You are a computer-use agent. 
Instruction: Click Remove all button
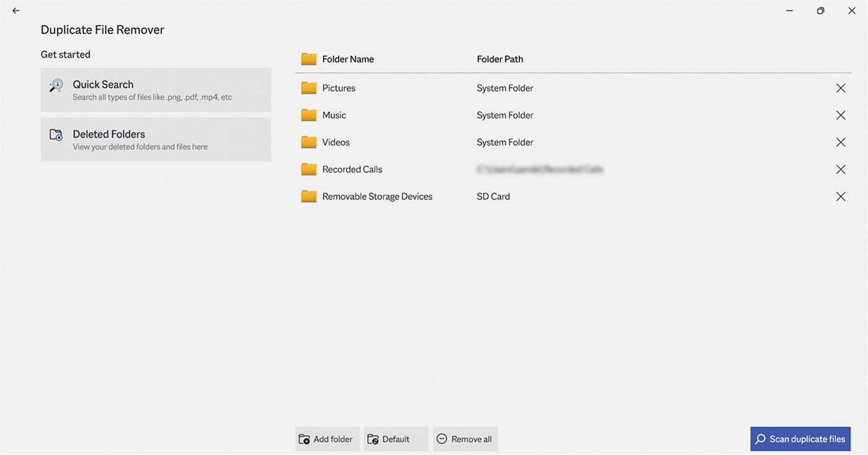[465, 439]
